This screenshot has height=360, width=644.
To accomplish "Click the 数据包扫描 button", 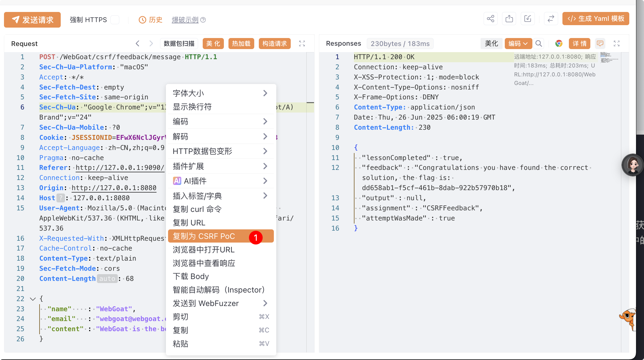I will [179, 44].
